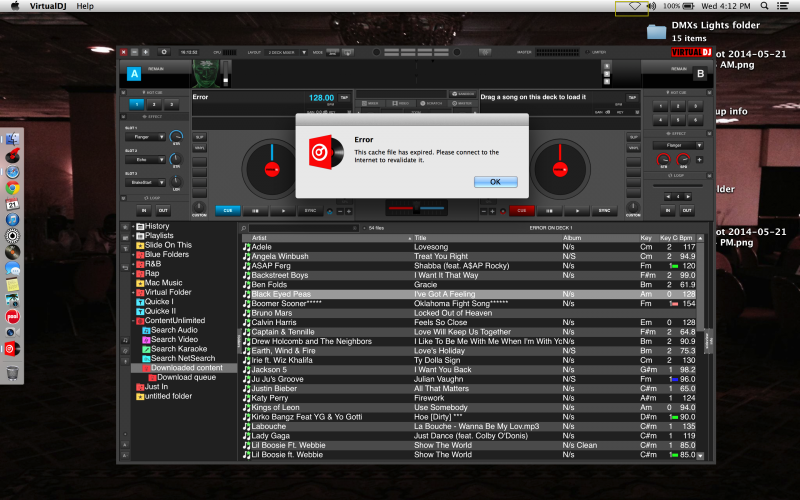Trigger hot cue 5 on deck B
Viewport: 800px width, 500px height.
(x=678, y=120)
